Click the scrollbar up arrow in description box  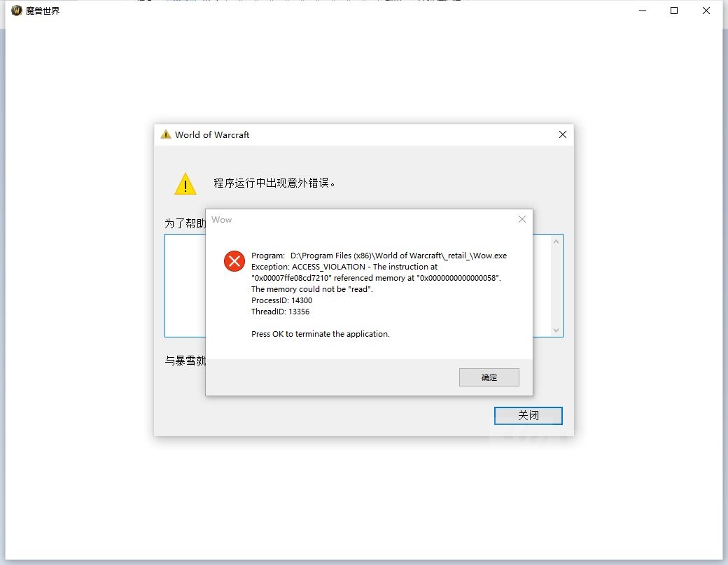pyautogui.click(x=556, y=242)
